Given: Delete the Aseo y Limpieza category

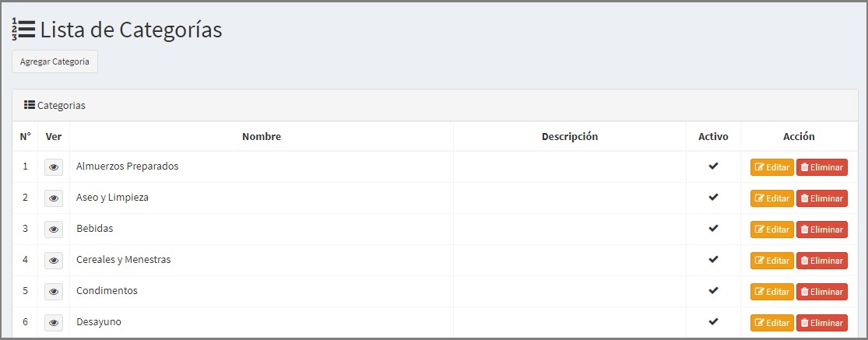Looking at the screenshot, I should coord(822,198).
